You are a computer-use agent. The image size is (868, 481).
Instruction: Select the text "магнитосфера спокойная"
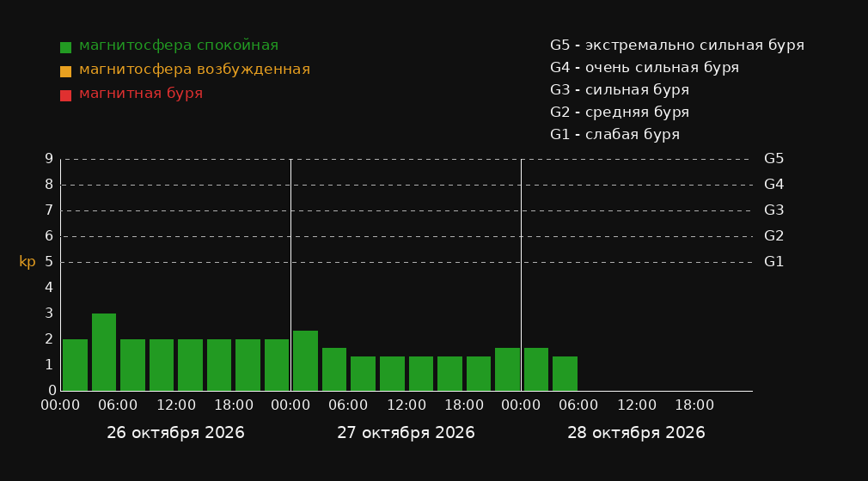pos(179,46)
